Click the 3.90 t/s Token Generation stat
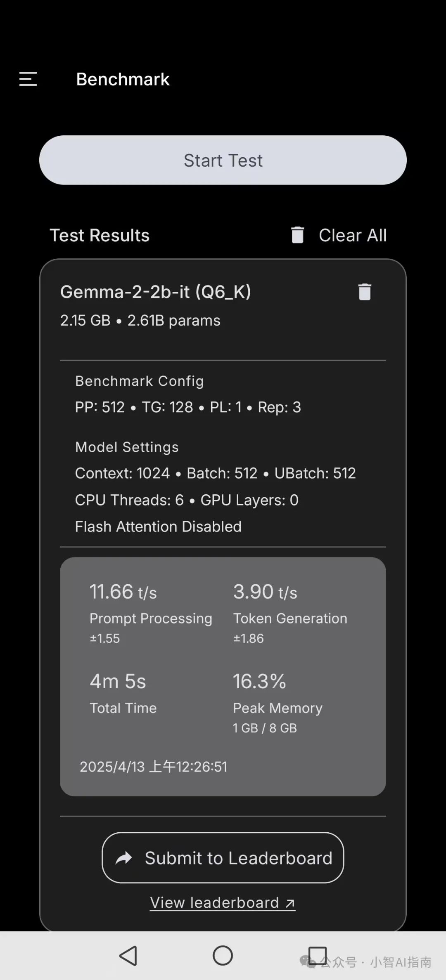 [x=265, y=592]
